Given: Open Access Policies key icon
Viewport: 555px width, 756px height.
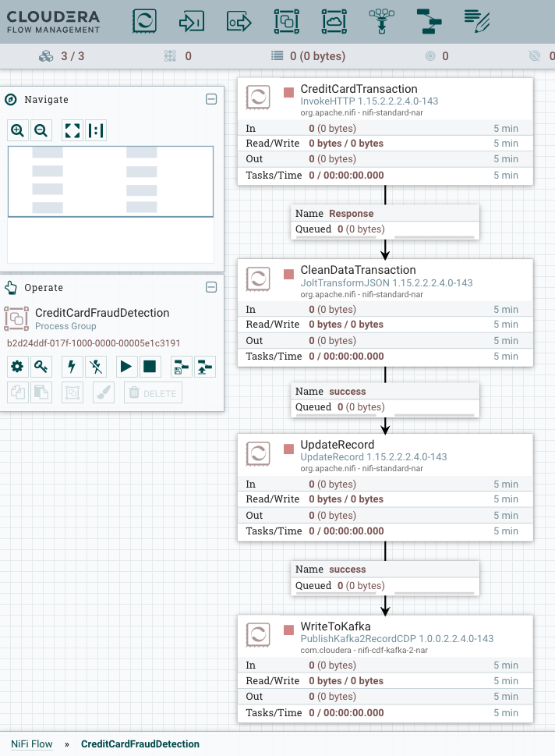Looking at the screenshot, I should [41, 367].
